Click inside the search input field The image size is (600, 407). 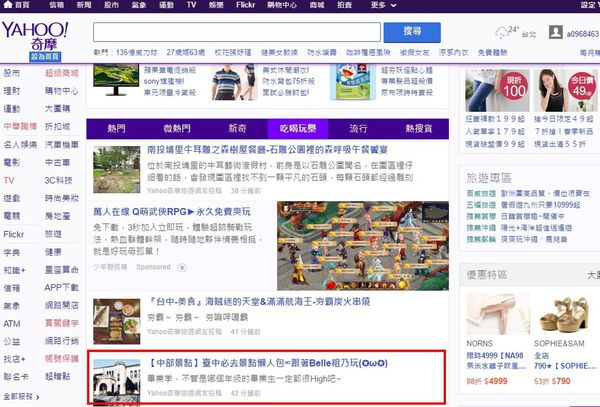(236, 32)
